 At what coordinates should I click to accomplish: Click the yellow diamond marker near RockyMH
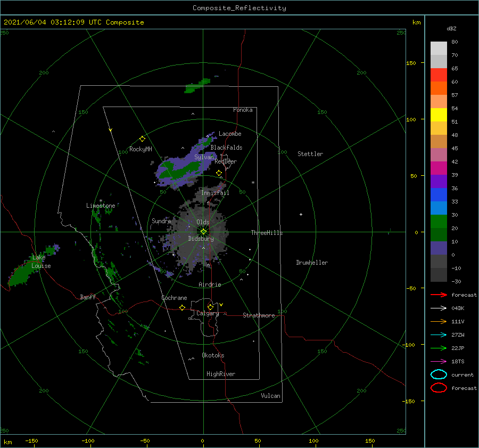click(x=142, y=139)
